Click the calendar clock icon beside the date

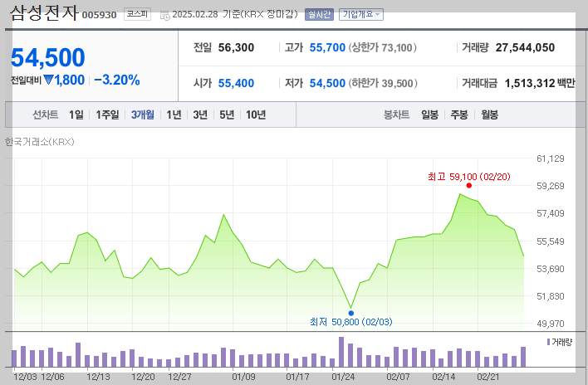pyautogui.click(x=165, y=16)
